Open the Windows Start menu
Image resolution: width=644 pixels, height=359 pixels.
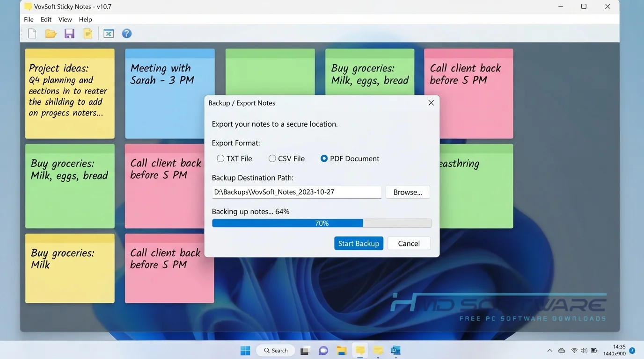245,351
